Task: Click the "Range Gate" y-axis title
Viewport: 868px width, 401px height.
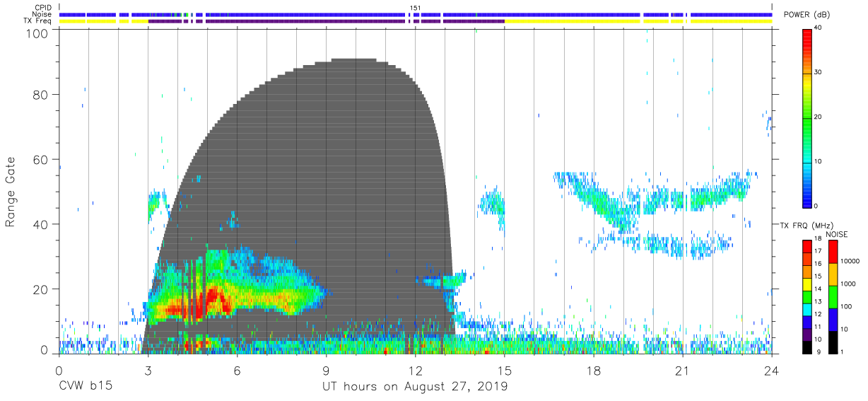Action: click(11, 192)
